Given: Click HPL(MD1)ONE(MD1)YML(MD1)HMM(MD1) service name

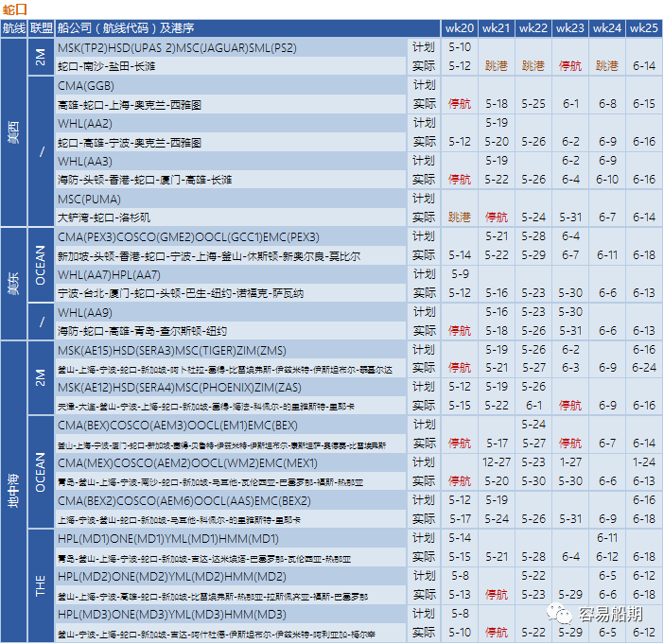Looking at the screenshot, I should [x=168, y=539].
